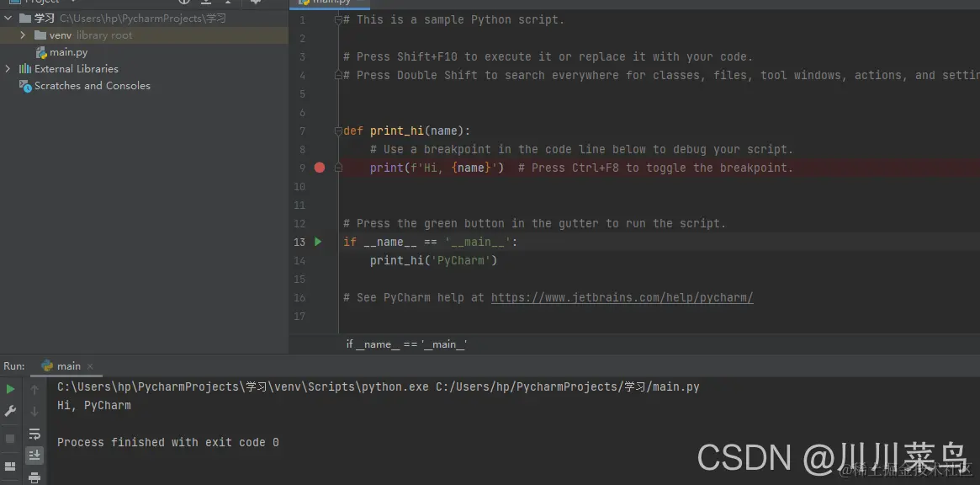980x485 pixels.
Task: Click the grey Stop process square
Action: (10, 439)
